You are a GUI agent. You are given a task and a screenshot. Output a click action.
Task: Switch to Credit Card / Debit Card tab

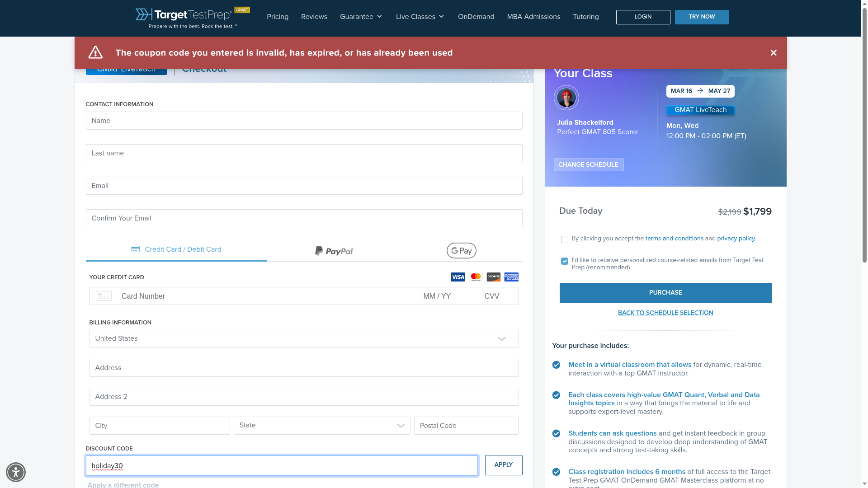pos(176,249)
